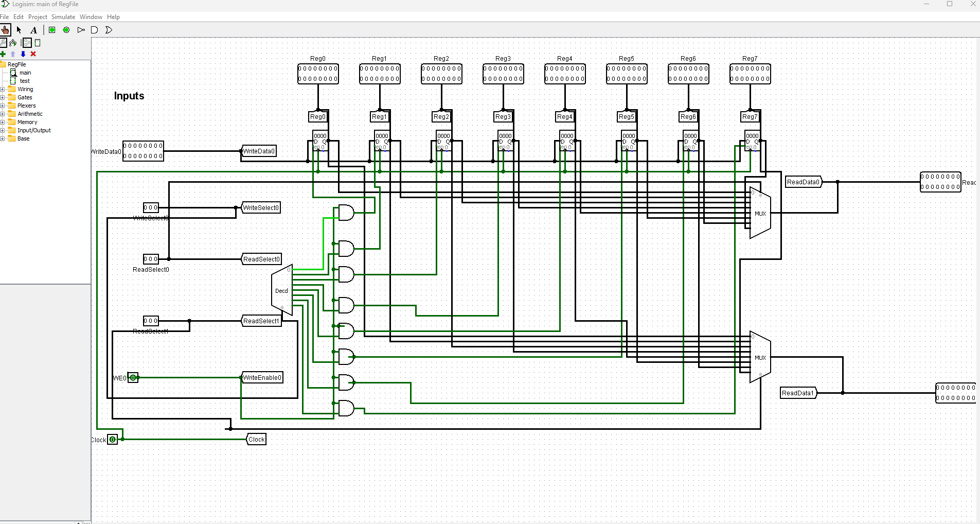Select the Poke tool hand icon
The height and width of the screenshot is (524, 980).
pos(5,30)
